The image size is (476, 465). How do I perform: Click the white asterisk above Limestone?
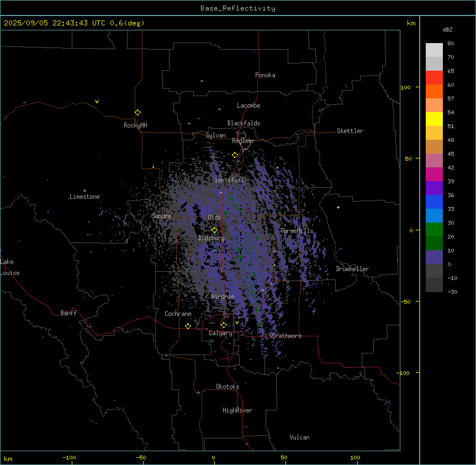click(x=84, y=191)
